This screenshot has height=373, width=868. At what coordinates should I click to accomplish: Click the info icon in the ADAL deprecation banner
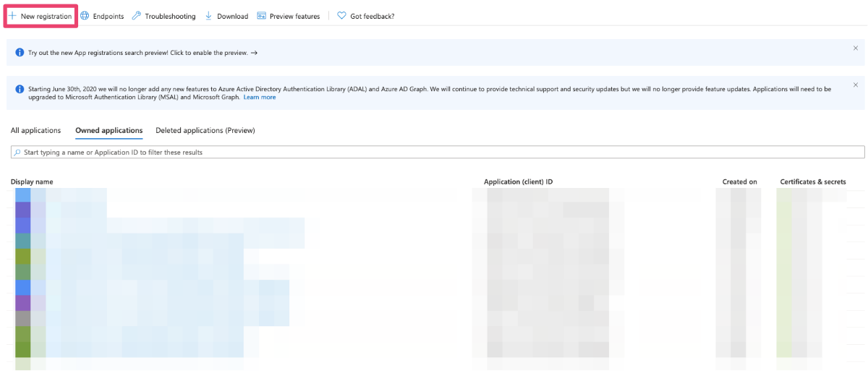coord(20,89)
